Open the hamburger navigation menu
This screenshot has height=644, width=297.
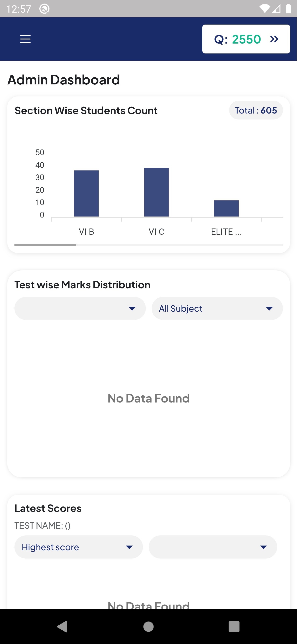[x=25, y=39]
